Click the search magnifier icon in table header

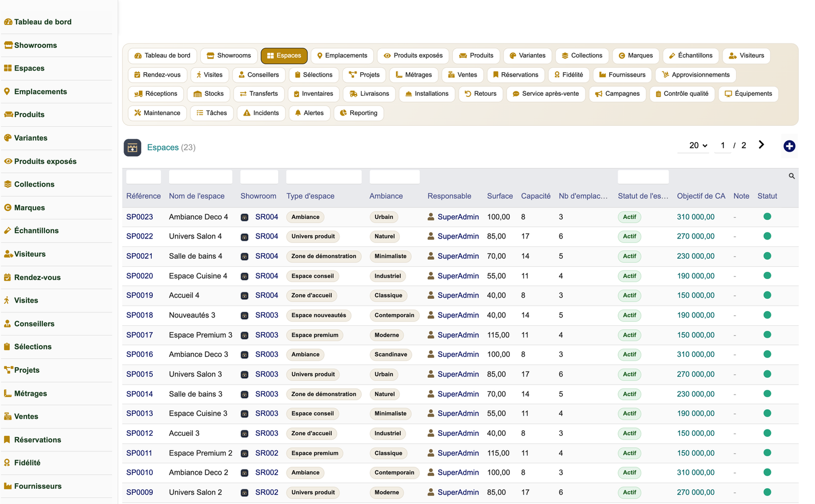click(791, 176)
